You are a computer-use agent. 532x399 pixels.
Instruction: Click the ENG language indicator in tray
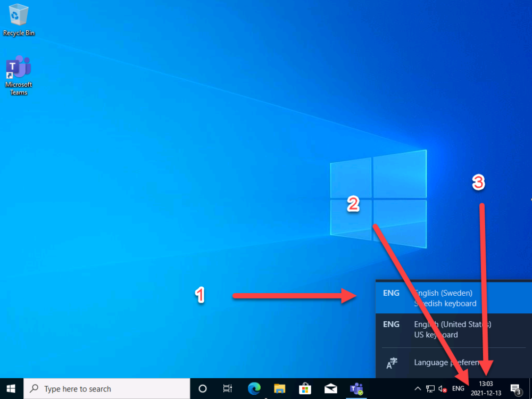coord(458,388)
